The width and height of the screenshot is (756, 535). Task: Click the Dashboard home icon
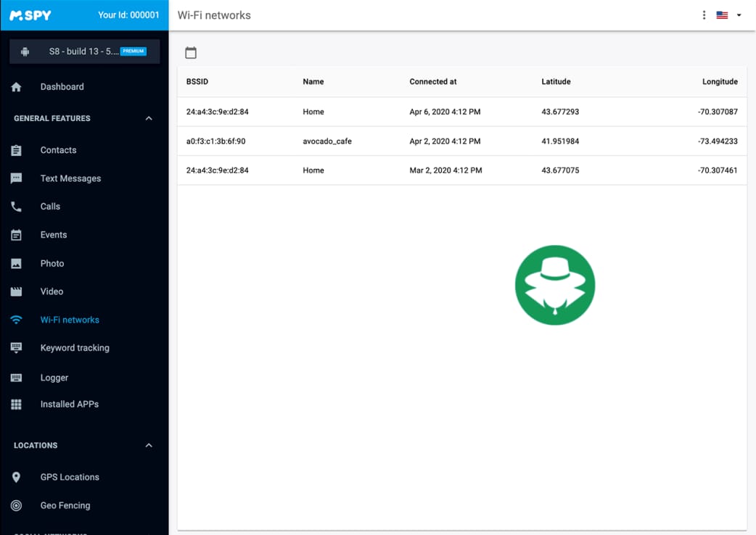17,87
